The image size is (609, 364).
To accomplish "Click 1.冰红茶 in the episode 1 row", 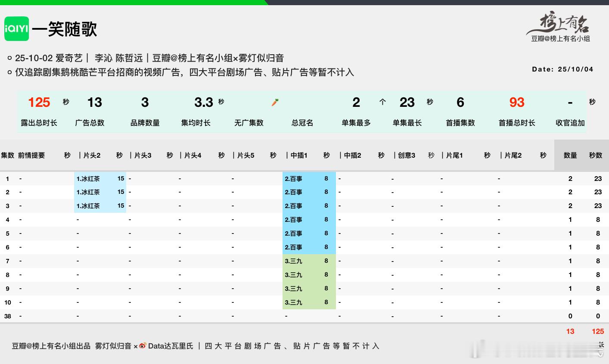I will 88,178.
